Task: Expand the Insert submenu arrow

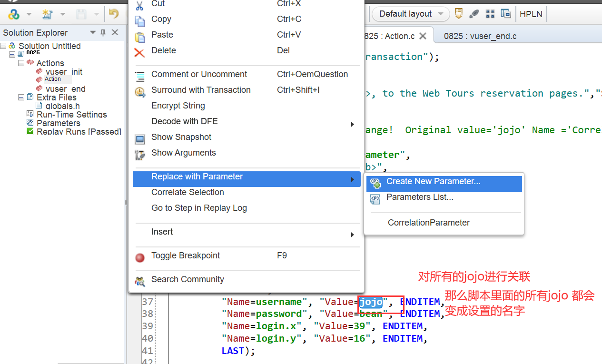Action: [x=353, y=235]
